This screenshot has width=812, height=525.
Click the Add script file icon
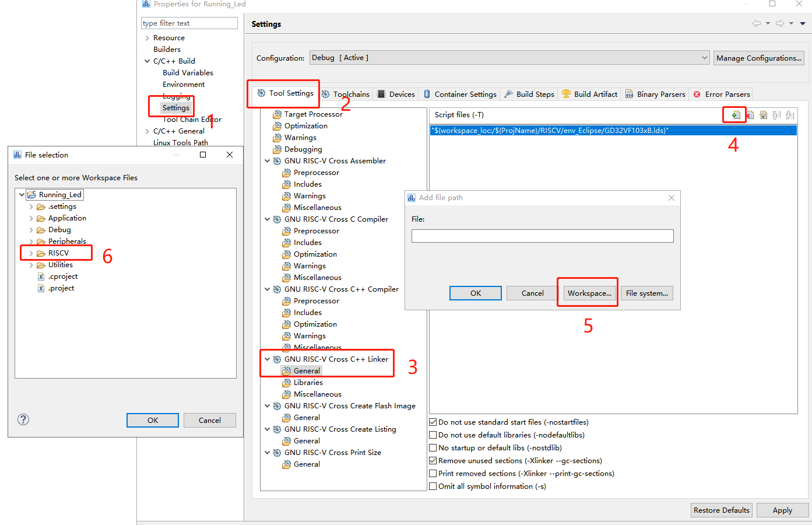tap(736, 115)
